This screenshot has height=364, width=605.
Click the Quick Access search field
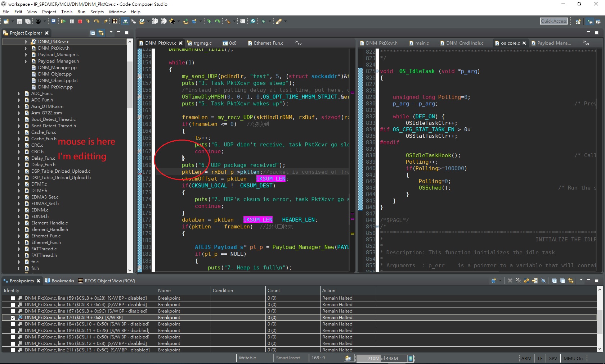pos(554,21)
